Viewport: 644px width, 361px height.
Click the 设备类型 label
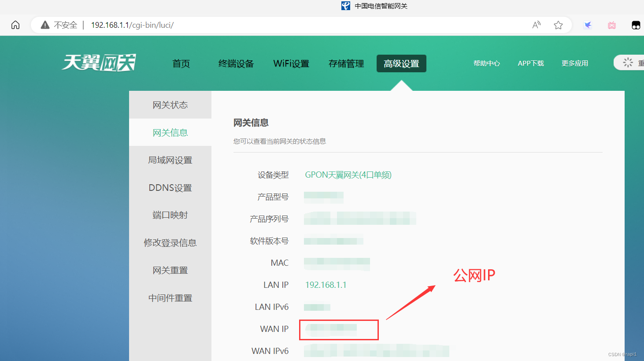(x=273, y=175)
